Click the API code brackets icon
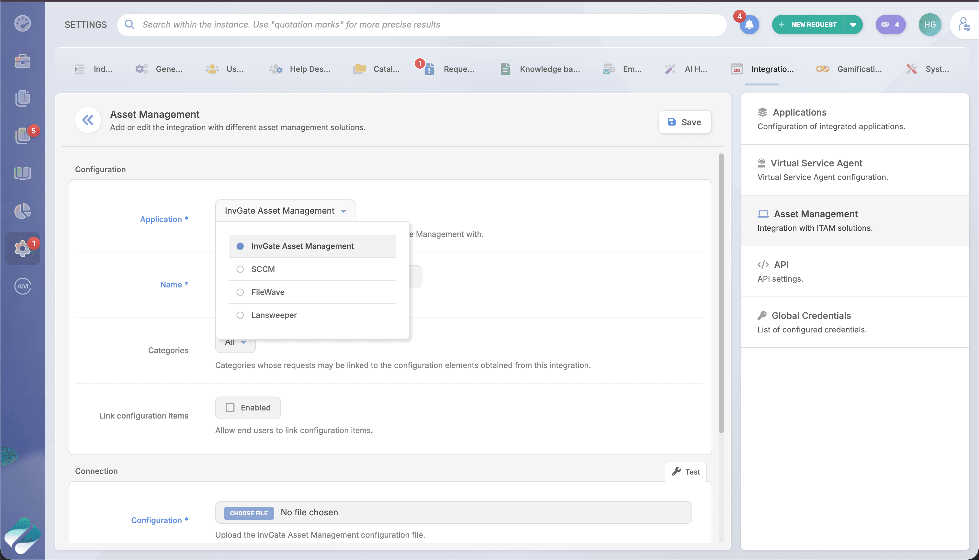 (763, 264)
